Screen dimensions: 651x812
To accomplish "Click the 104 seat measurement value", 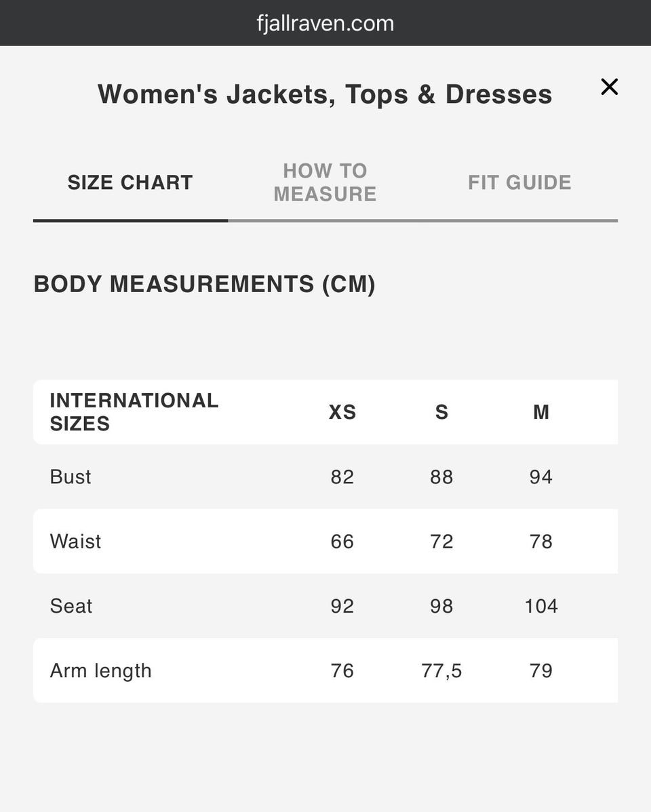I will [541, 606].
